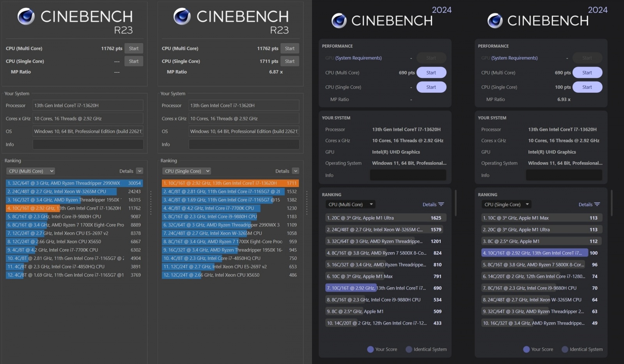
Task: Select Threadripper 2990WX row scoring 30054
Action: pos(74,183)
